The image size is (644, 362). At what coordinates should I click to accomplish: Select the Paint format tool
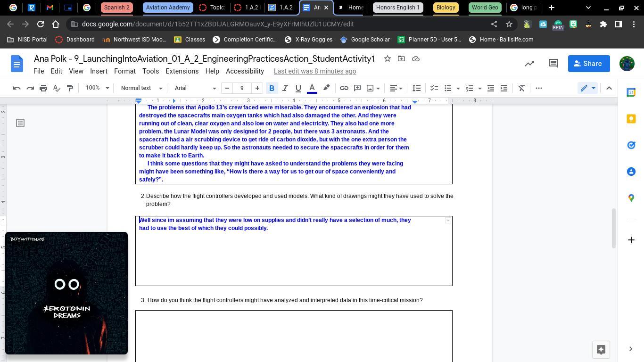click(x=70, y=88)
